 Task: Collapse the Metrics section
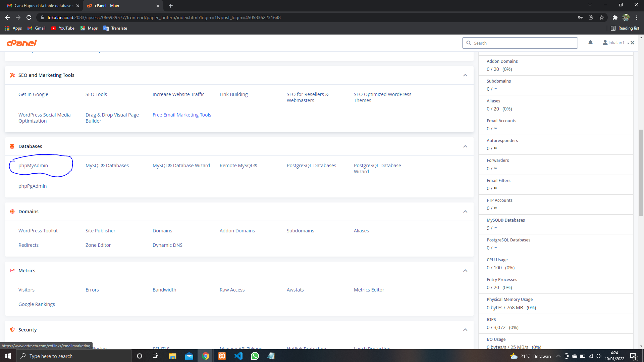pos(465,271)
